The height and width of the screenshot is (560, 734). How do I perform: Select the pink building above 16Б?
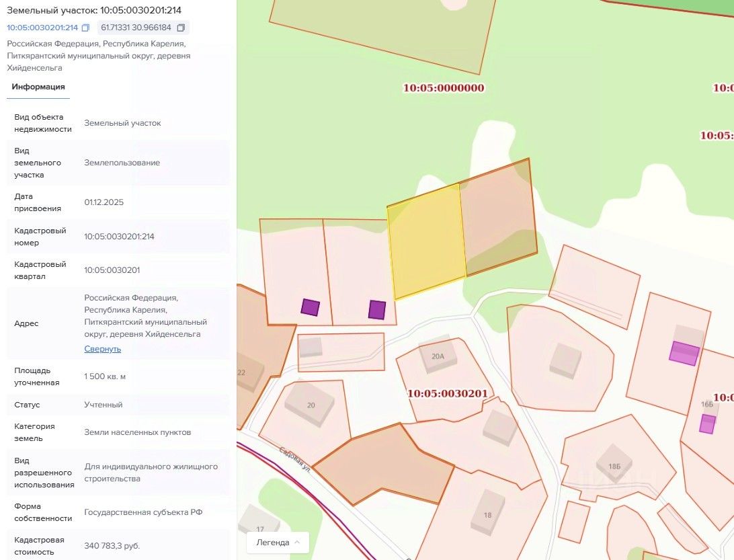click(684, 353)
